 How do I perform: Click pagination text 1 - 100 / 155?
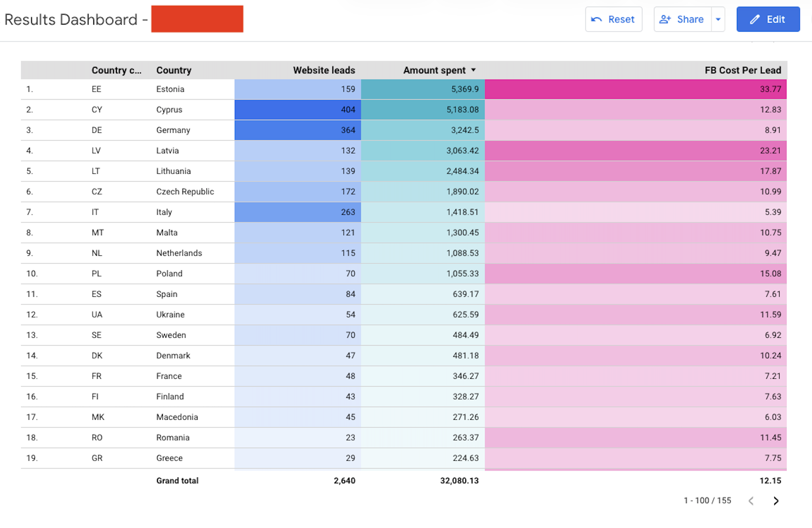pos(707,501)
